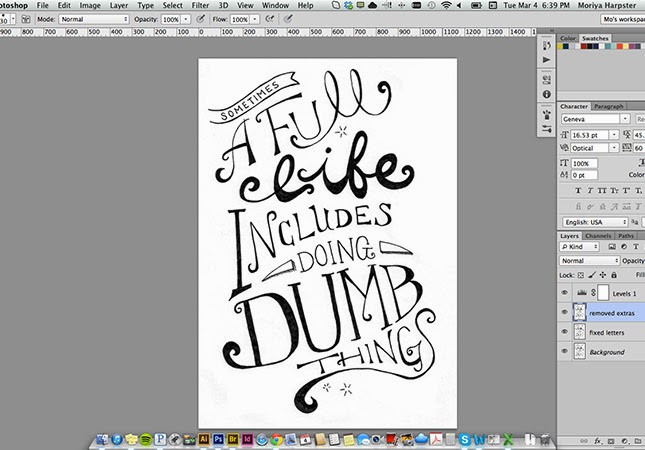Click the link layers icon at panel bottom
The height and width of the screenshot is (450, 645).
[x=584, y=441]
